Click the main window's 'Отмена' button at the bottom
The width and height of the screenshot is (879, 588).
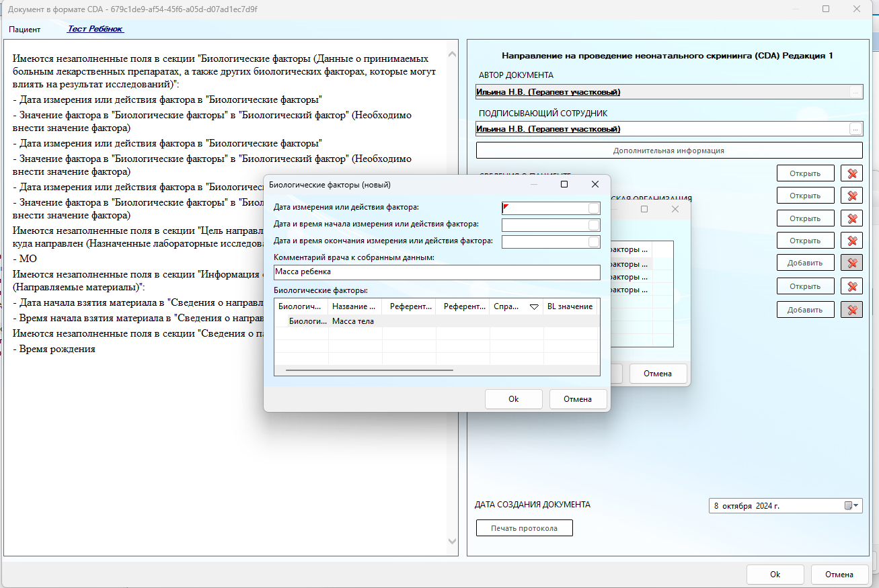839,575
